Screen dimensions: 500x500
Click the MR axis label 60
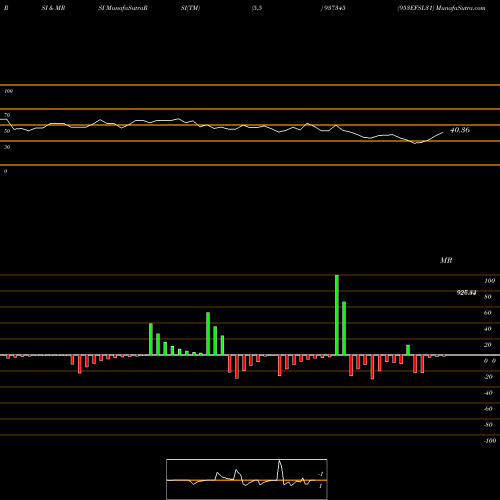coord(488,313)
